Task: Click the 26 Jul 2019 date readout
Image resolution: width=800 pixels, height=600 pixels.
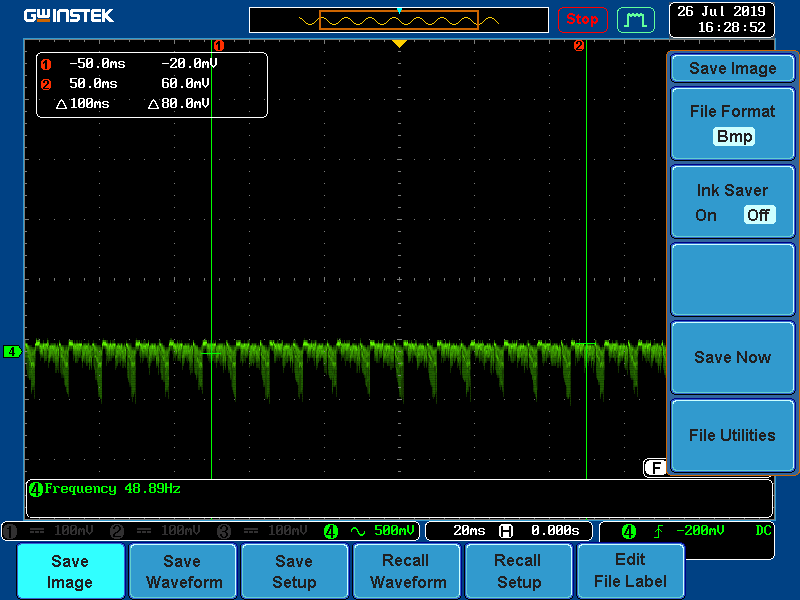Action: [721, 11]
